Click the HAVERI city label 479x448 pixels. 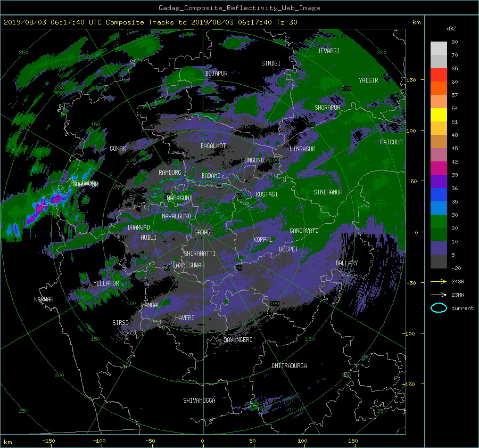click(185, 318)
